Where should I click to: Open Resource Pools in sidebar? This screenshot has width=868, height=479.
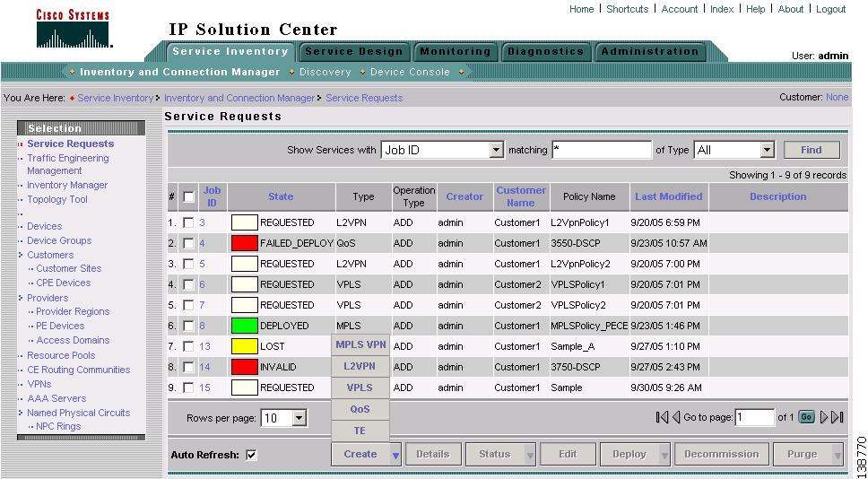tap(61, 355)
